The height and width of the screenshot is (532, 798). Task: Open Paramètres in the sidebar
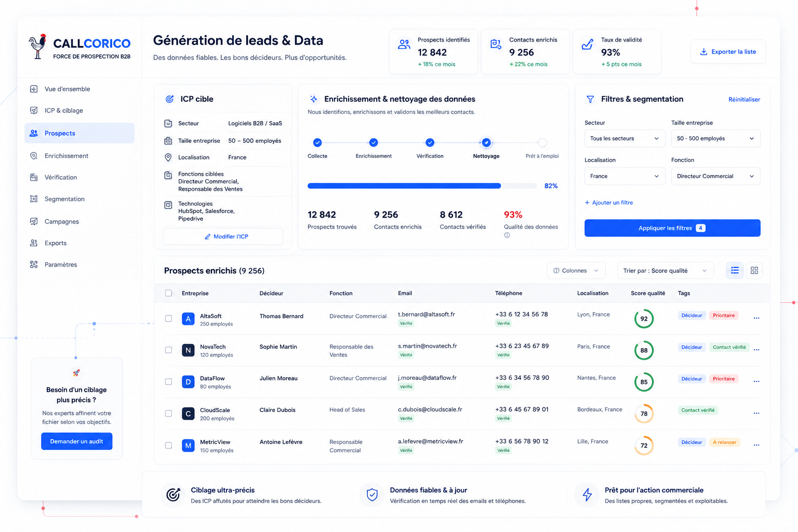[79, 264]
